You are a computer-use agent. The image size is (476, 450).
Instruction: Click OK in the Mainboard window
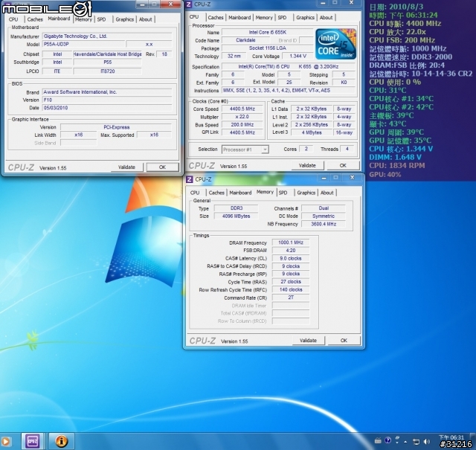tap(162, 167)
